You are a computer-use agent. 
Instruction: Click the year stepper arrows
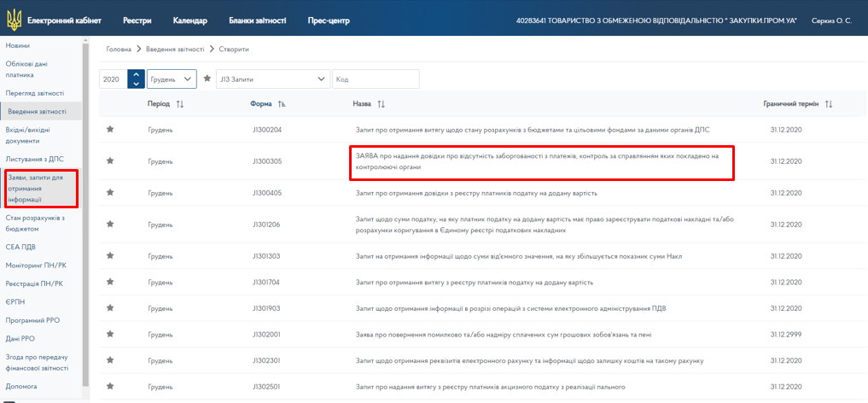[136, 79]
